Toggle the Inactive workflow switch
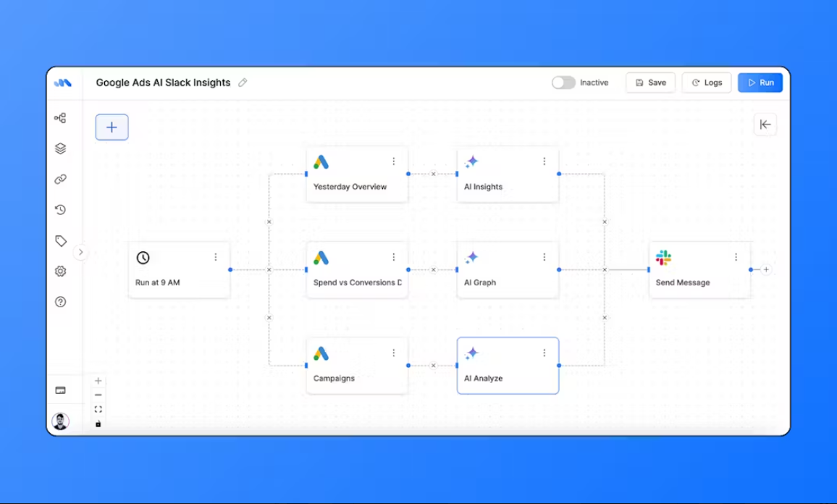Image resolution: width=837 pixels, height=504 pixels. click(x=563, y=83)
